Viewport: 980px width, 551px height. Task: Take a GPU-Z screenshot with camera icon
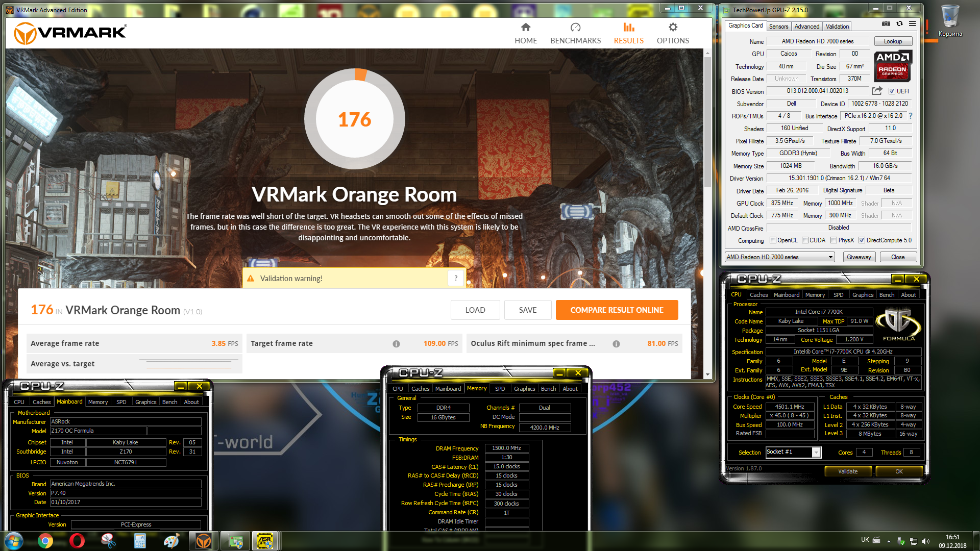tap(886, 24)
